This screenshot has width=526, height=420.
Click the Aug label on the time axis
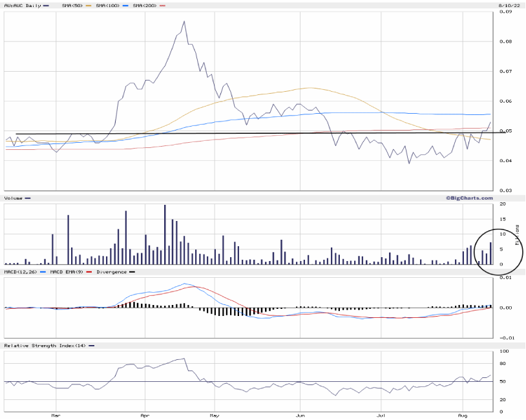(463, 415)
